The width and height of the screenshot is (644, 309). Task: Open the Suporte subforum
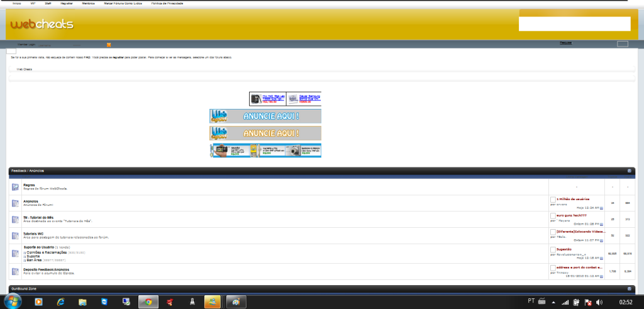pos(33,256)
